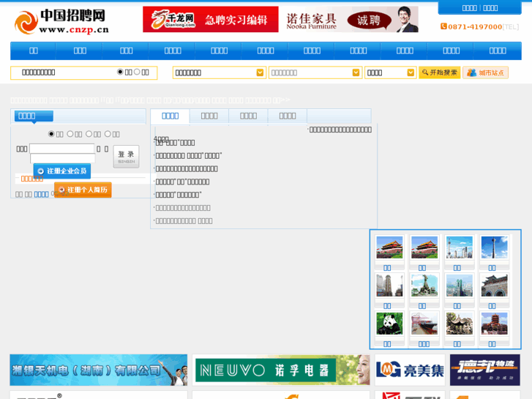Open the Oriental Pearl Tower skyline thumbnail
Viewport: 532px width, 399px height.
pos(460,247)
